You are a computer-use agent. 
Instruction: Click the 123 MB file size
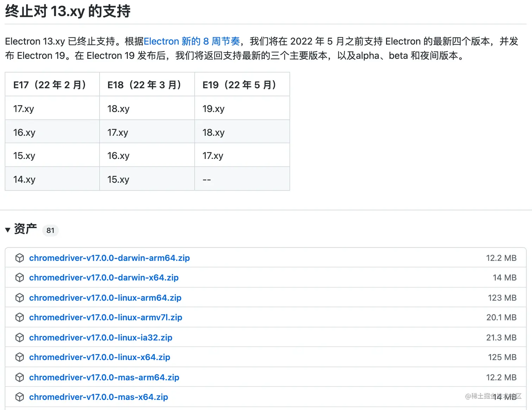[x=502, y=297]
